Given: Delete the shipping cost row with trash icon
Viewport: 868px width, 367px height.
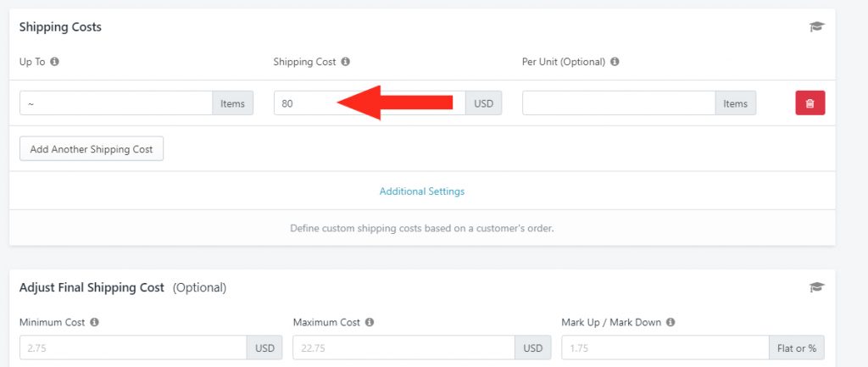Looking at the screenshot, I should click(x=810, y=103).
